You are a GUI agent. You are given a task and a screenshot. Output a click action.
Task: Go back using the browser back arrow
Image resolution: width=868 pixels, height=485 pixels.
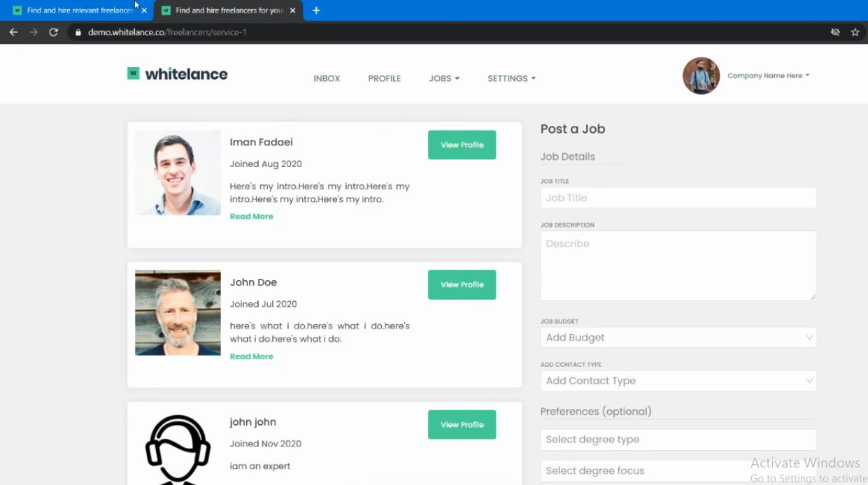coord(13,32)
